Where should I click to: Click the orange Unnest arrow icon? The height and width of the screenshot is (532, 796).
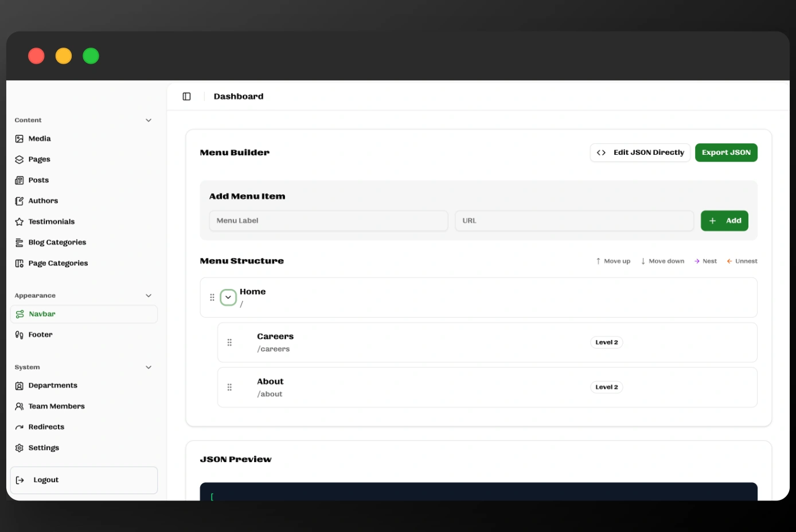729,261
